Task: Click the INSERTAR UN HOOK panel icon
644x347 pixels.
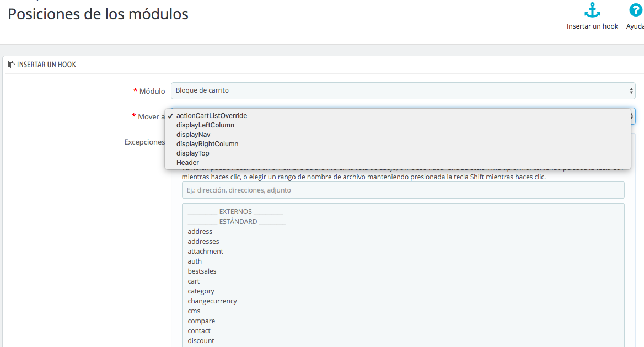Action: [12, 65]
